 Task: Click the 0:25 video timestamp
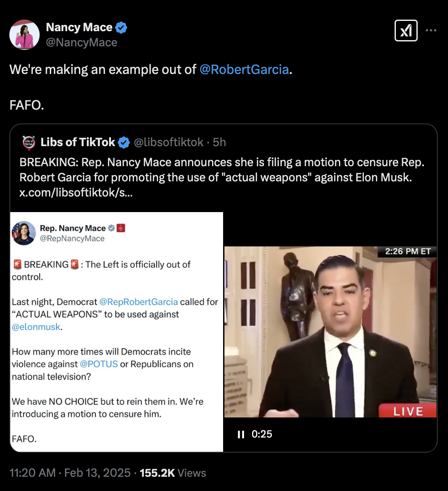[x=262, y=434]
